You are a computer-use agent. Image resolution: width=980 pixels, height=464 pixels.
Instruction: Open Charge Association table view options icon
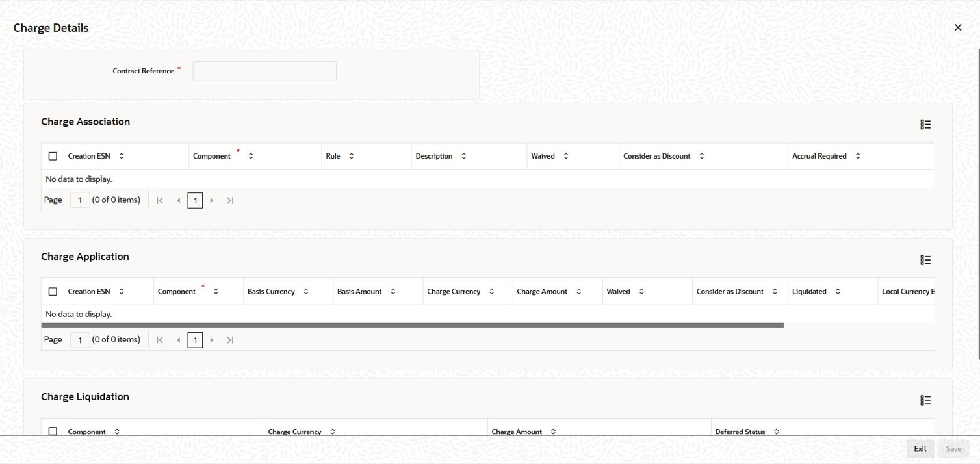(x=925, y=125)
